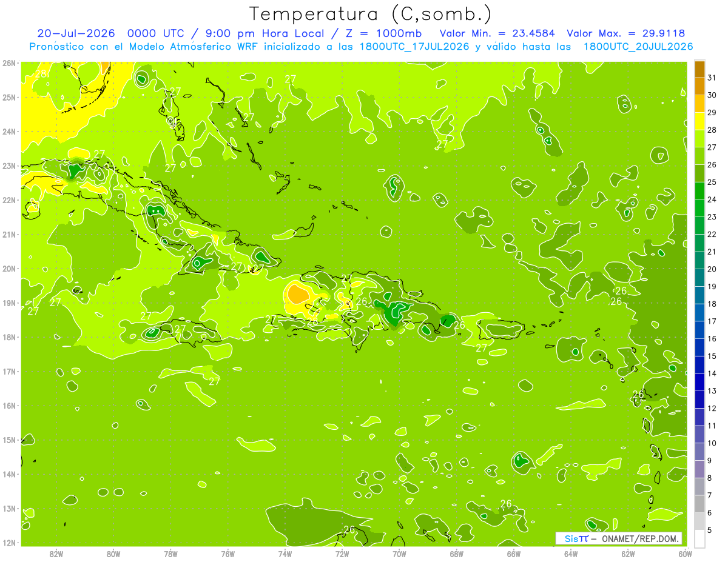This screenshot has height=562, width=728.
Task: Click the 68W longitude axis label
Action: pyautogui.click(x=457, y=554)
